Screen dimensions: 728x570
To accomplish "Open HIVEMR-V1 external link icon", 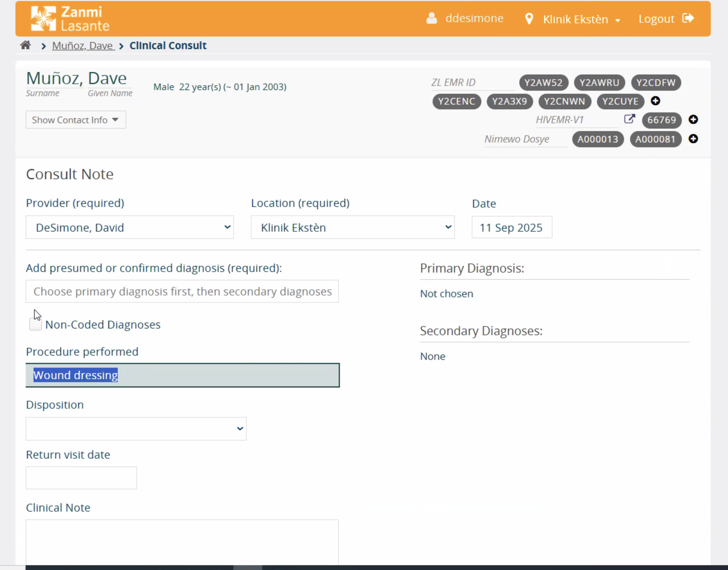I will [x=629, y=119].
